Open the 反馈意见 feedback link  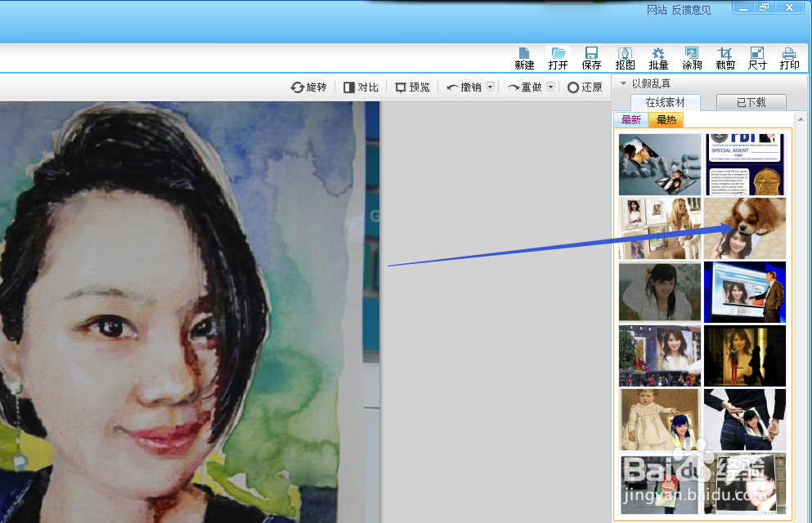coord(691,10)
